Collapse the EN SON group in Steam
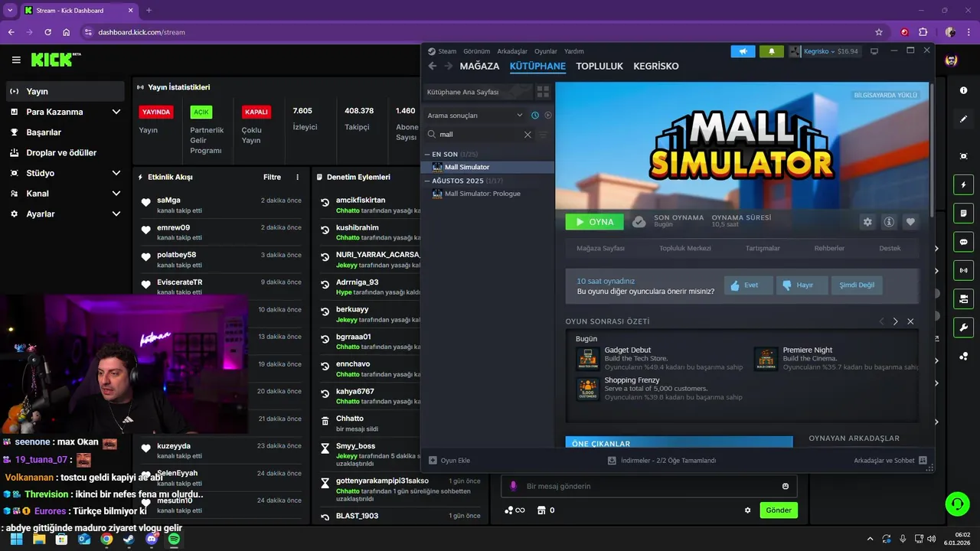 (428, 155)
